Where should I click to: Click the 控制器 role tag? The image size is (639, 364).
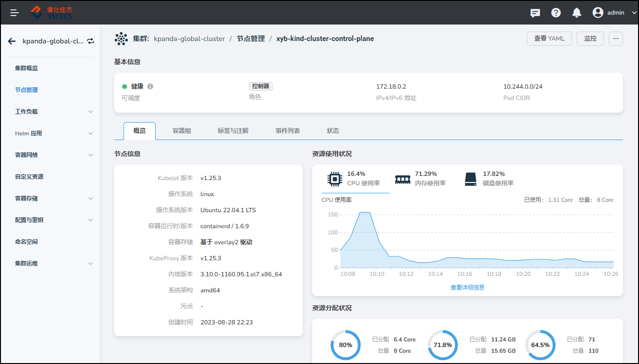pos(261,86)
